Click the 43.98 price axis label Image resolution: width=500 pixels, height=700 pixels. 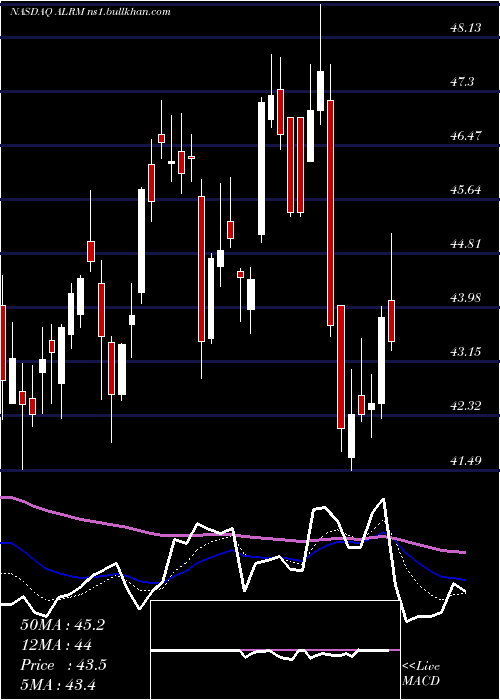(x=465, y=298)
